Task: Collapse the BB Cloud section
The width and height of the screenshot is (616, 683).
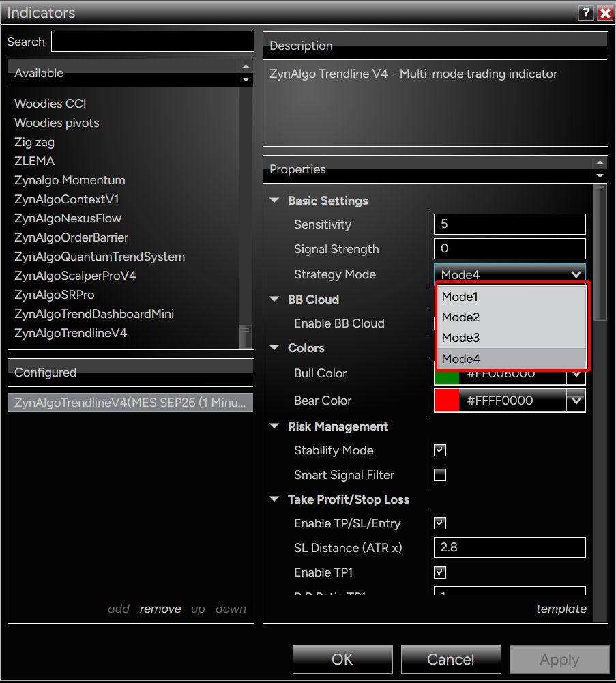Action: click(274, 300)
